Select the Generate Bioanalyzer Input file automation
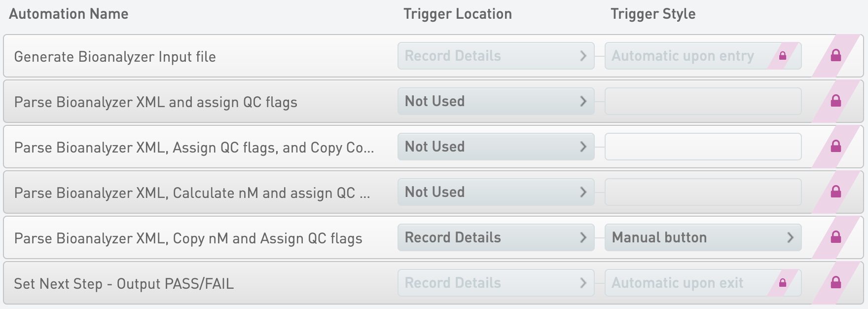Image resolution: width=868 pixels, height=309 pixels. tap(115, 57)
